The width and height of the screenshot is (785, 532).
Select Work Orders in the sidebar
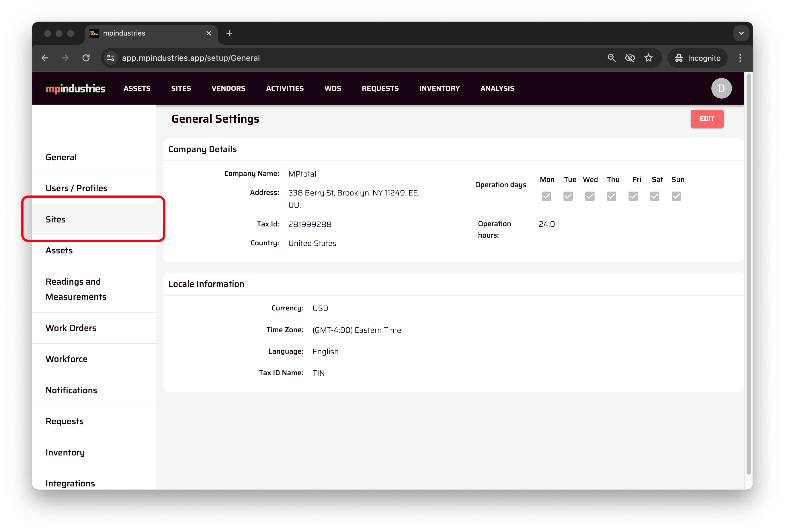pos(71,328)
